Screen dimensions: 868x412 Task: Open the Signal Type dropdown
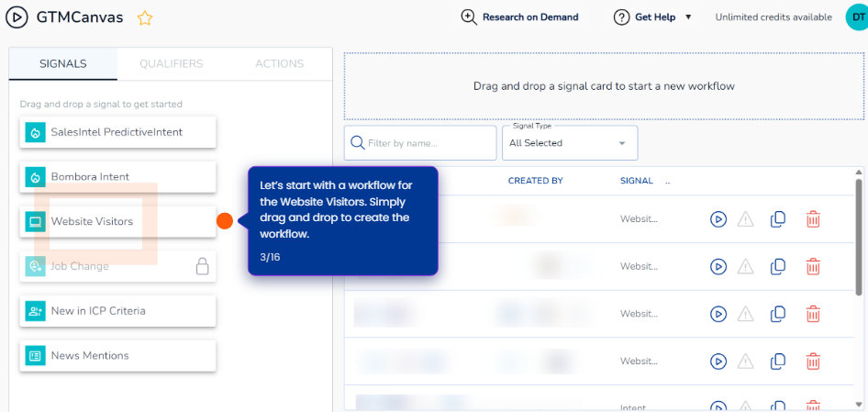point(570,143)
